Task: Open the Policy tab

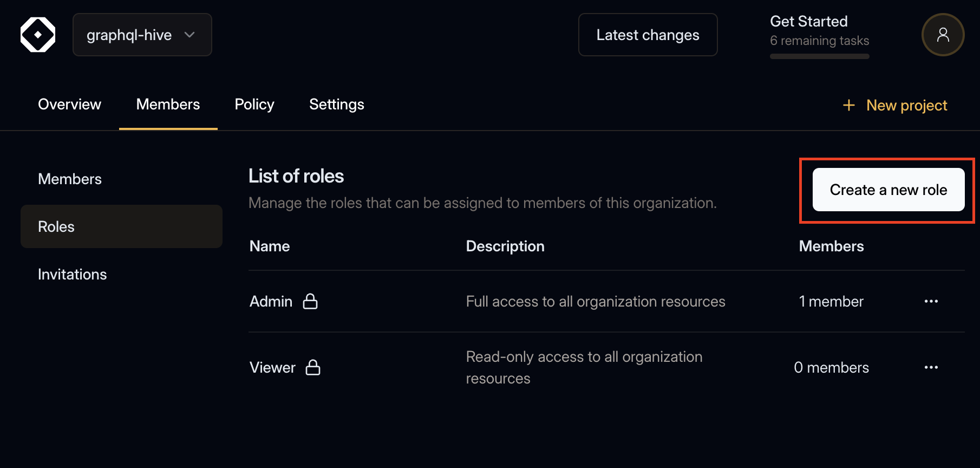Action: coord(254,104)
